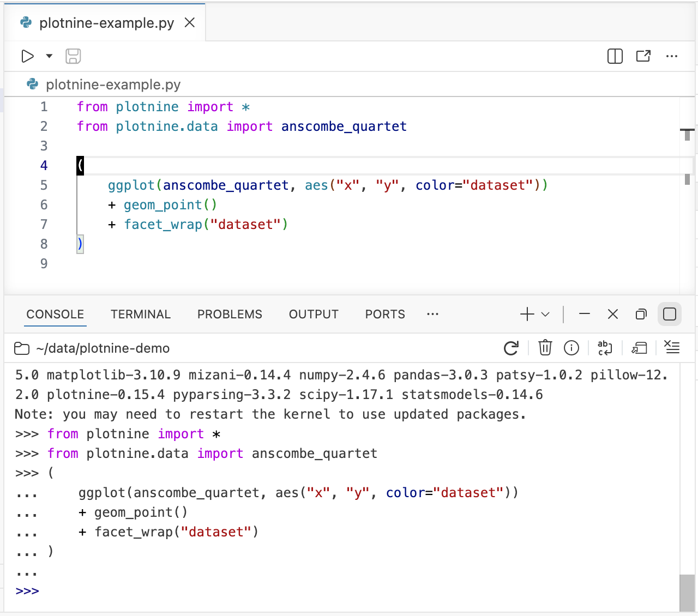Show additional panel views ellipsis
The image size is (698, 616).
click(x=433, y=314)
